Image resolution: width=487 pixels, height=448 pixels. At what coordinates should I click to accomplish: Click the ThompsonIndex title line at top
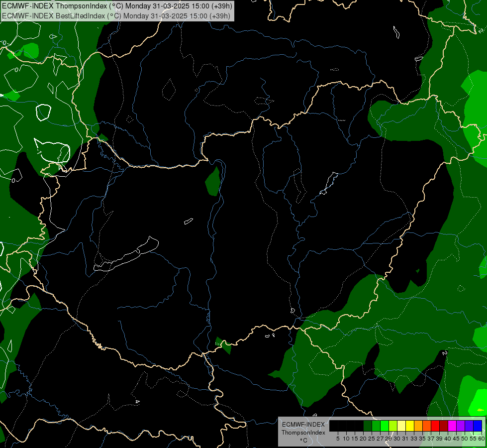click(117, 6)
